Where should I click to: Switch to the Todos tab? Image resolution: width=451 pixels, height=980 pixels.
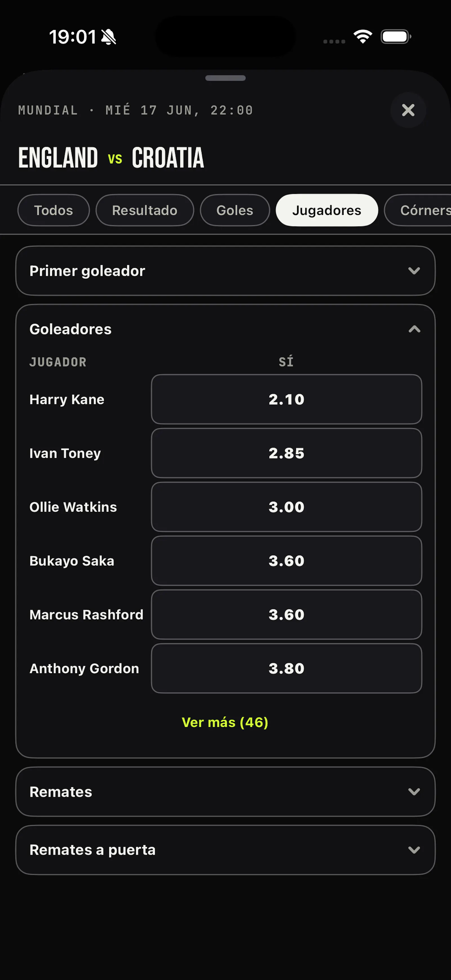pos(54,210)
